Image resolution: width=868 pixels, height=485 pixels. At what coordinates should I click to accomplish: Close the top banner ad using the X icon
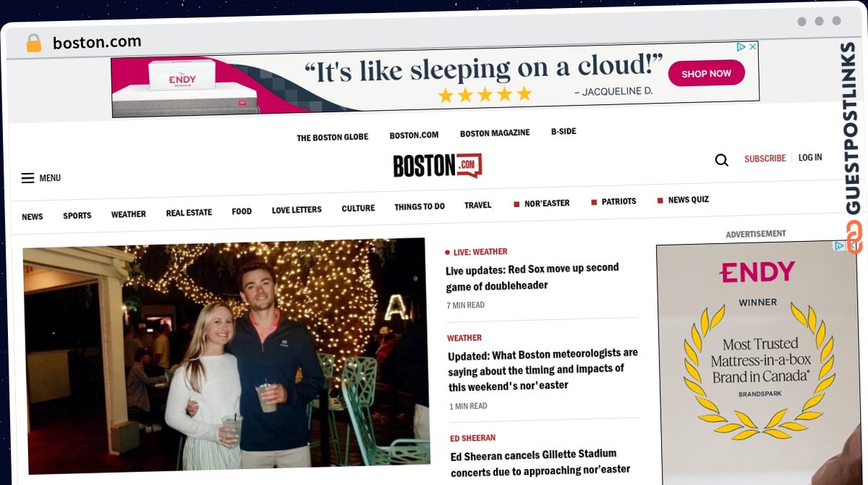[752, 47]
